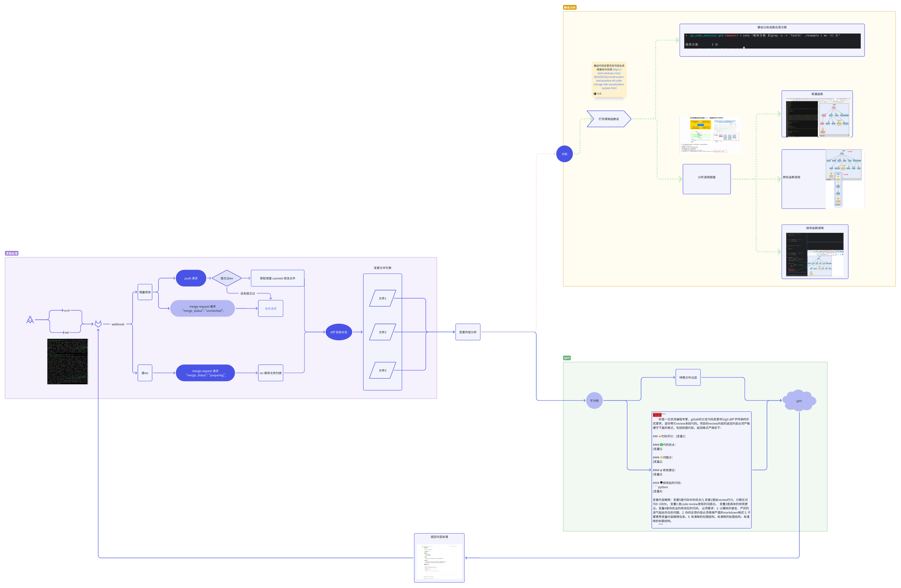901x588 pixels.
Task: Select the diff 目标分支 ellipse node
Action: click(338, 332)
